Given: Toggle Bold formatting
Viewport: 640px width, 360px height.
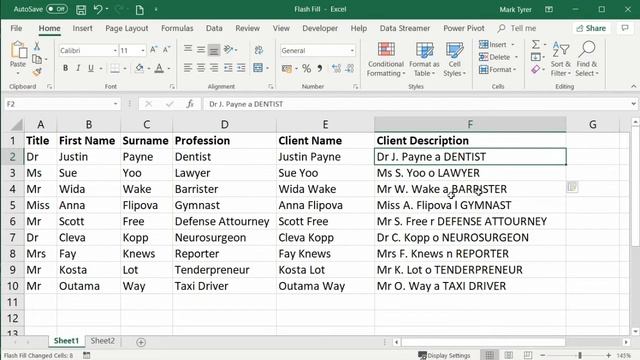Looking at the screenshot, I should [x=65, y=68].
